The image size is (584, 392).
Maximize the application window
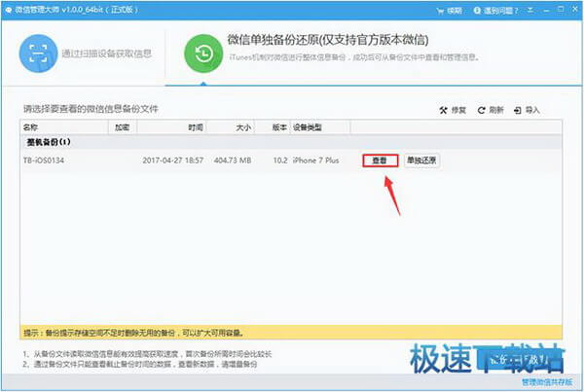tap(561, 10)
